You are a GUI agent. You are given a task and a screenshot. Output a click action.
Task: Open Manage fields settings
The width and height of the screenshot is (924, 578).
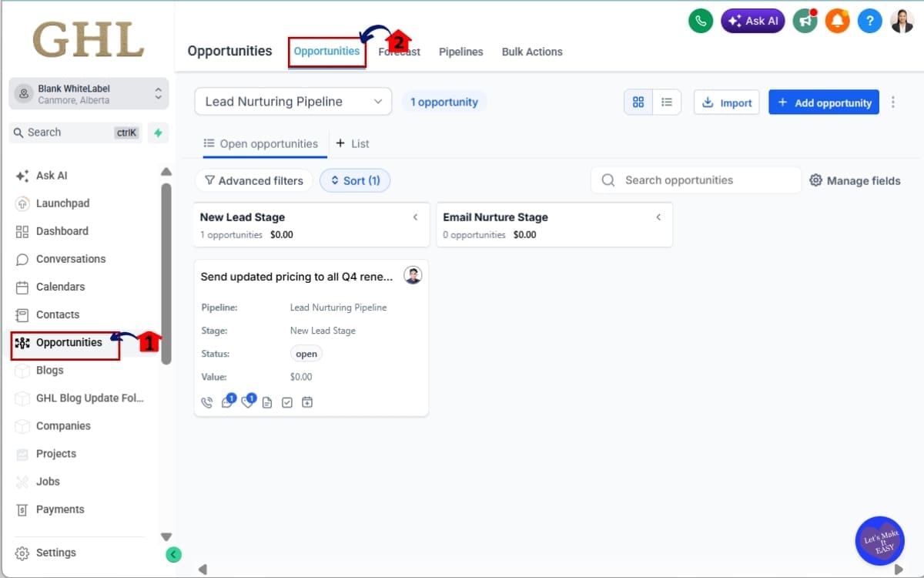click(855, 180)
